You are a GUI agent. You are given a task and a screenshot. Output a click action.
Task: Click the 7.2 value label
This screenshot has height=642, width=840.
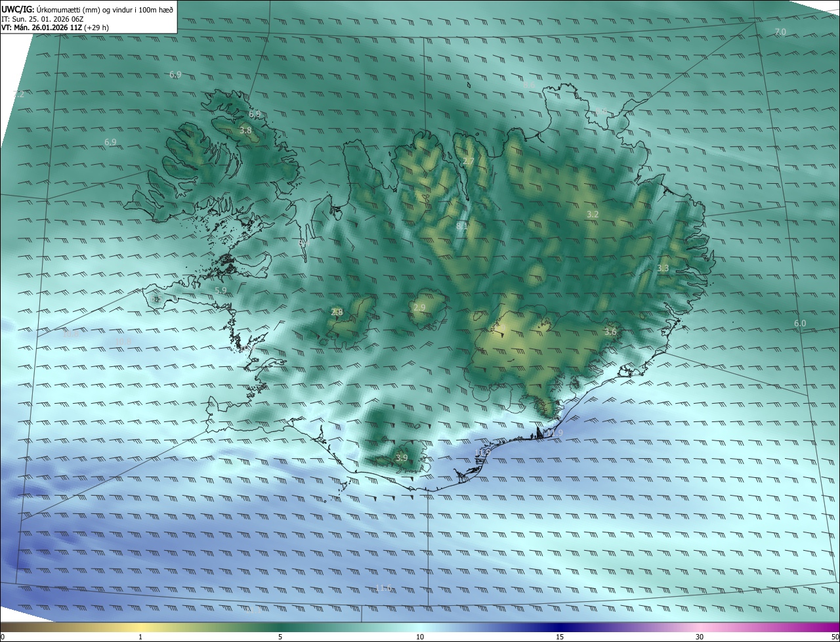18,95
